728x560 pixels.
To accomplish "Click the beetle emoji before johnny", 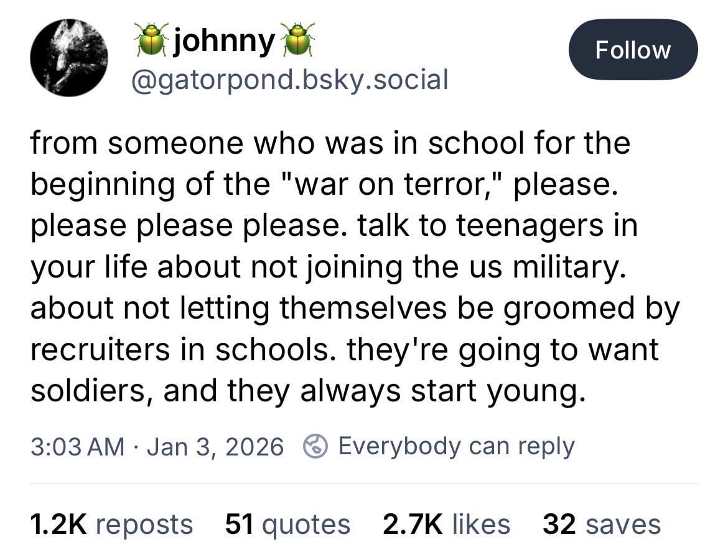I will [x=151, y=40].
